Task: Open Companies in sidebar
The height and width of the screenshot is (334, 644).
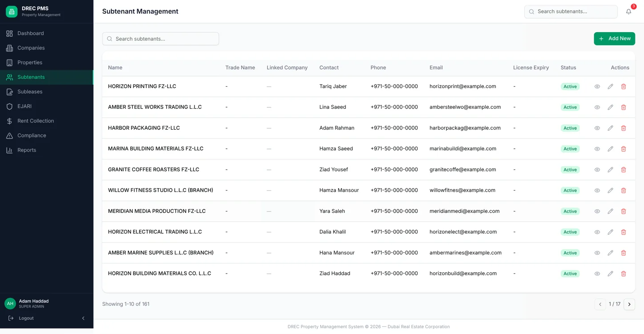Action: [47, 48]
